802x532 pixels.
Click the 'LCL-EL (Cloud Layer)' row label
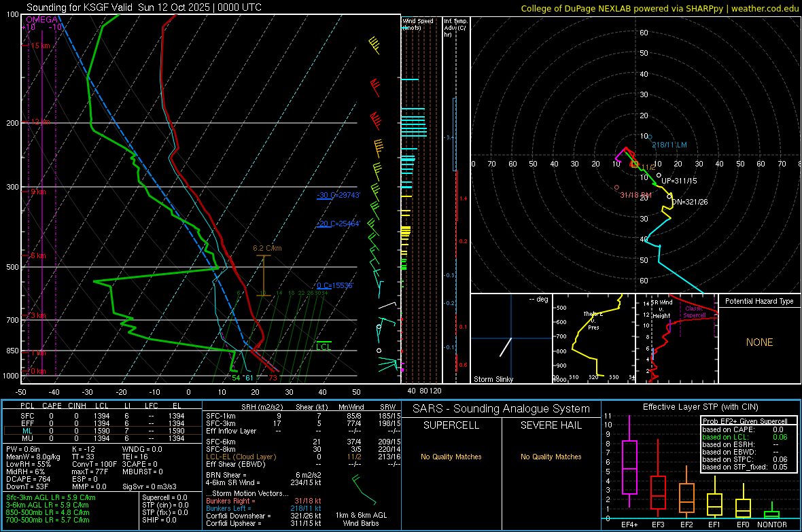point(241,457)
